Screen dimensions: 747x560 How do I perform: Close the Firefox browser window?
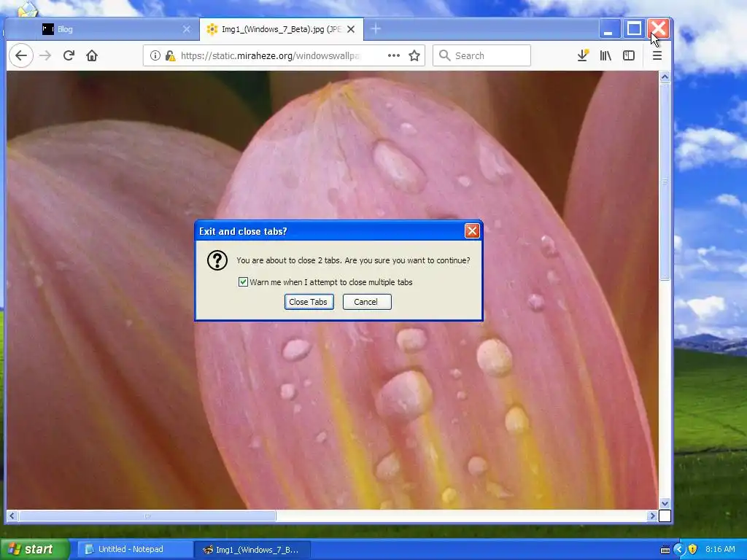click(659, 29)
